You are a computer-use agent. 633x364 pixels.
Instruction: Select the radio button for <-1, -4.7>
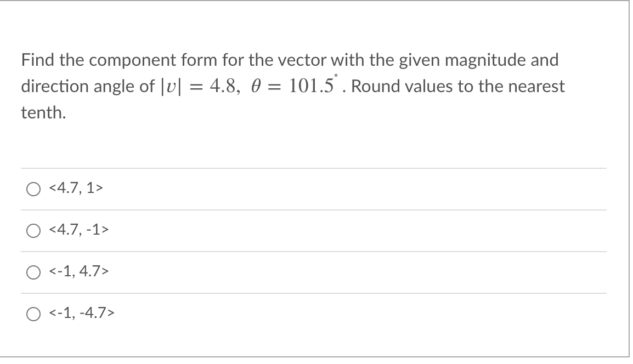[33, 315]
